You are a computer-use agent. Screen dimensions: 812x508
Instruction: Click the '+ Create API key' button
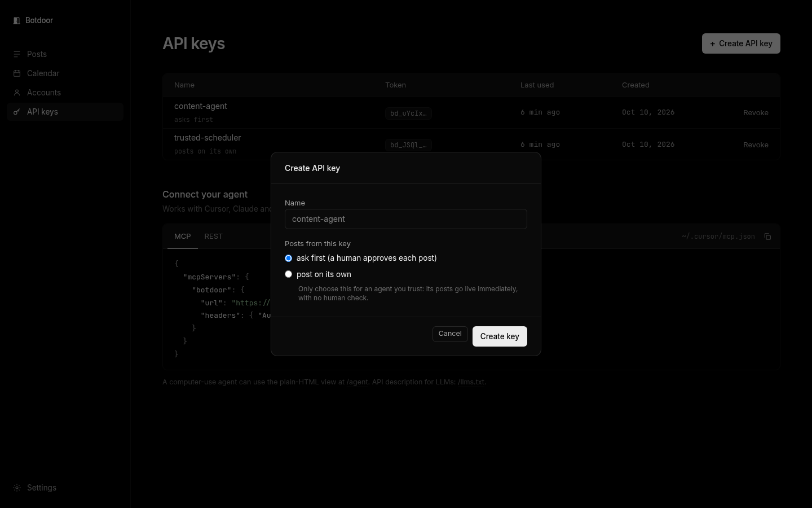point(741,43)
